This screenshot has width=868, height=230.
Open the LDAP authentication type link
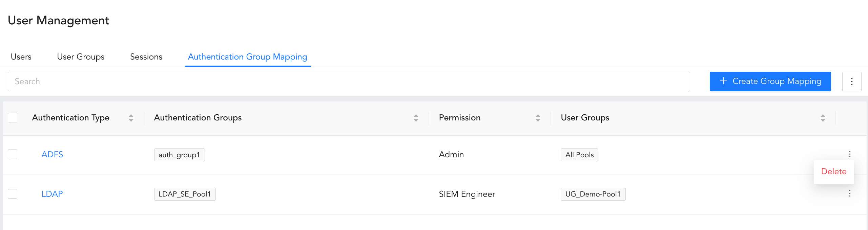pyautogui.click(x=52, y=194)
